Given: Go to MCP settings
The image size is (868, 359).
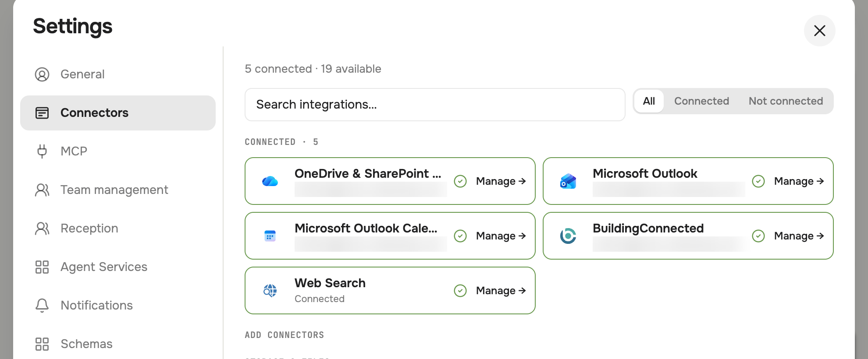Looking at the screenshot, I should click(x=118, y=151).
